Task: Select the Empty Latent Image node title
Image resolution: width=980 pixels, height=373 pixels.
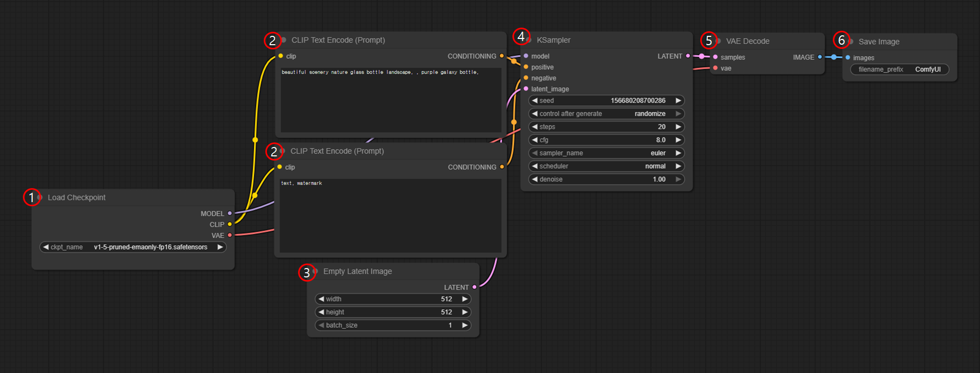Action: tap(357, 271)
